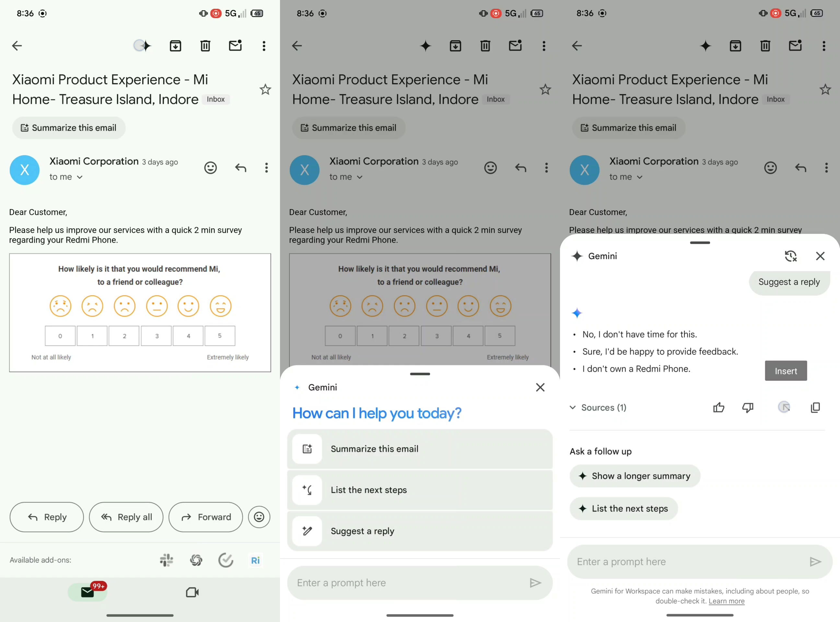This screenshot has width=840, height=622.
Task: Mark email as unread on left screen
Action: (235, 46)
